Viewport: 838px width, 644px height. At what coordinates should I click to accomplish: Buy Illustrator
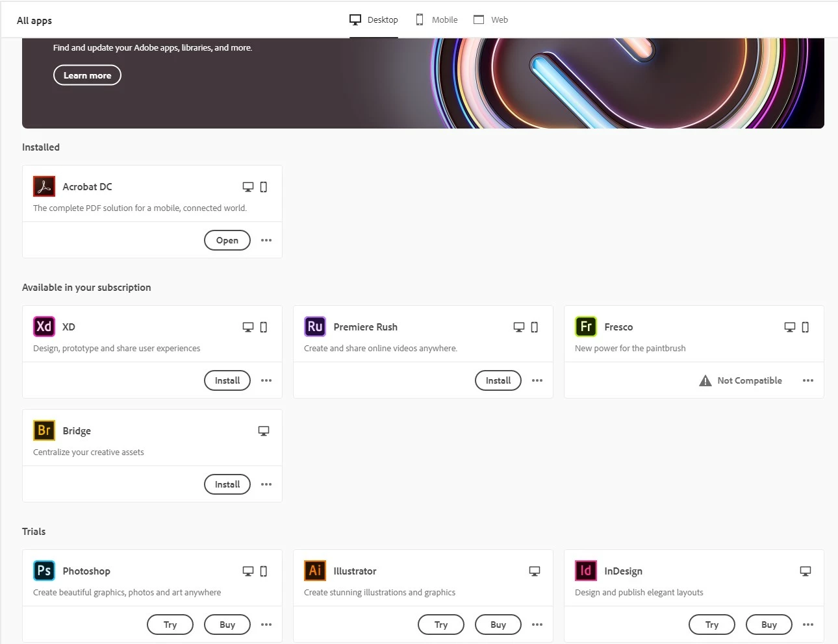point(498,625)
